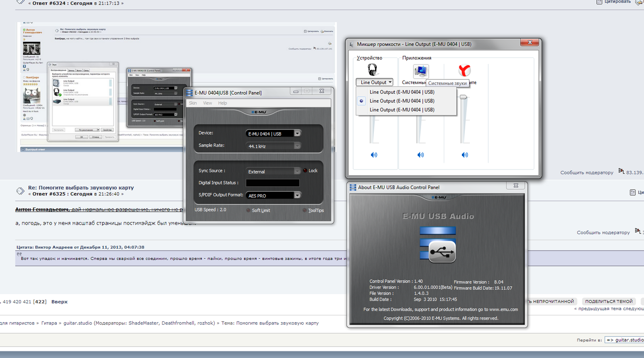Open topic link Помогите выбрать звуковую карту in breadcrumb
The height and width of the screenshot is (358, 644).
click(277, 323)
